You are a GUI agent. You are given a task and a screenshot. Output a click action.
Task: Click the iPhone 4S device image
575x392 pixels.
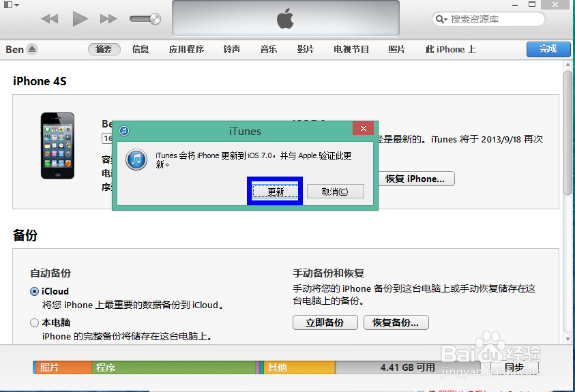[57, 146]
